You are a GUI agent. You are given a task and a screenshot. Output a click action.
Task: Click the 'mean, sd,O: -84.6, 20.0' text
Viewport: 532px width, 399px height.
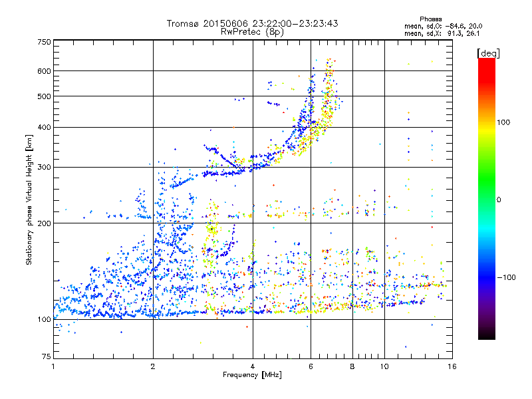pos(443,27)
